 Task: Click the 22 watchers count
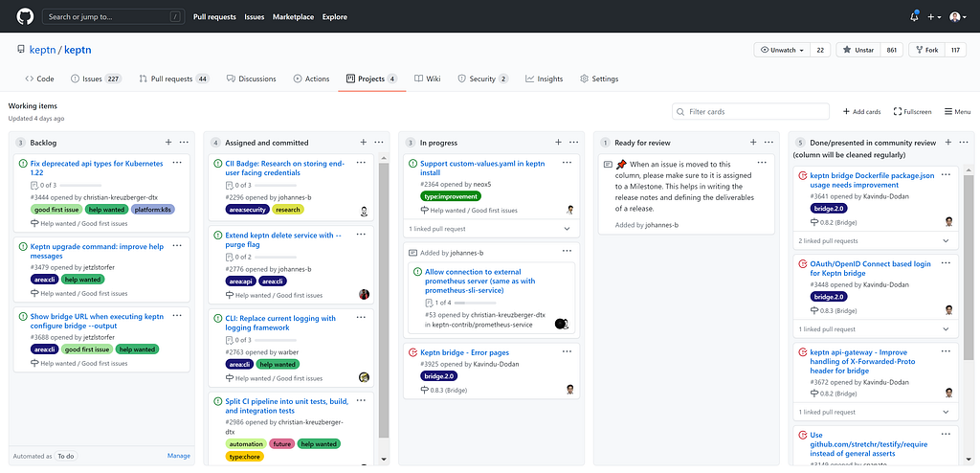tap(820, 50)
